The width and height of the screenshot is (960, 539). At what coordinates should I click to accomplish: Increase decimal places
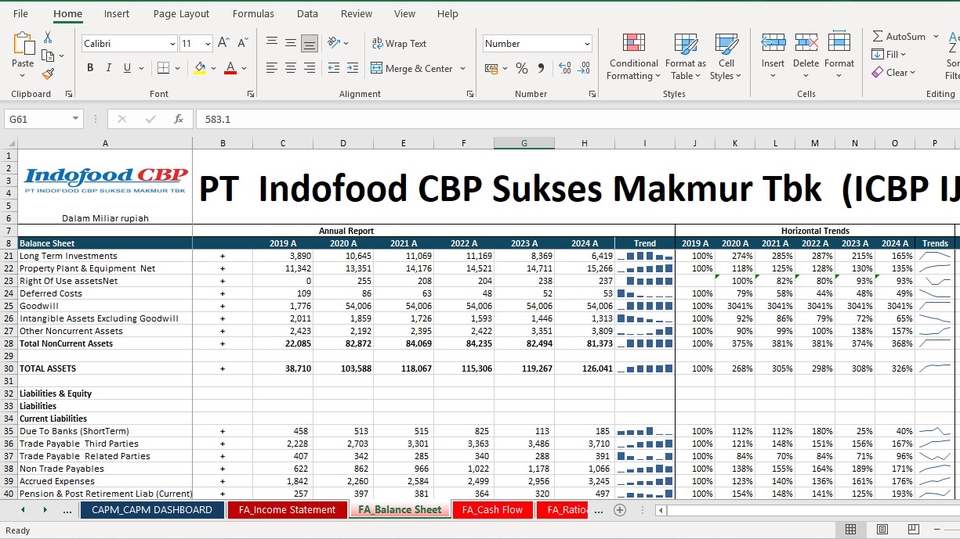pyautogui.click(x=564, y=69)
